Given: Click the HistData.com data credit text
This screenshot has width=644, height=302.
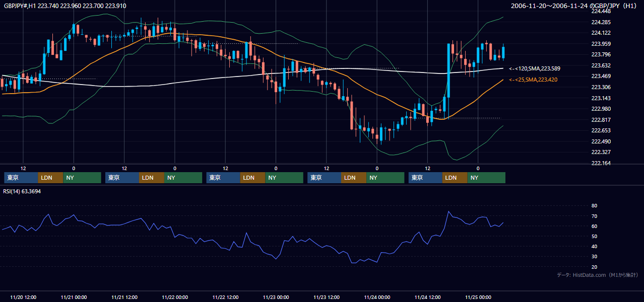Looking at the screenshot, I should [598, 275].
